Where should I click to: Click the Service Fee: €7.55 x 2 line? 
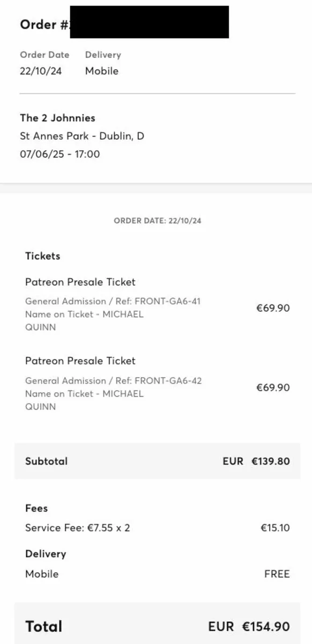[78, 528]
